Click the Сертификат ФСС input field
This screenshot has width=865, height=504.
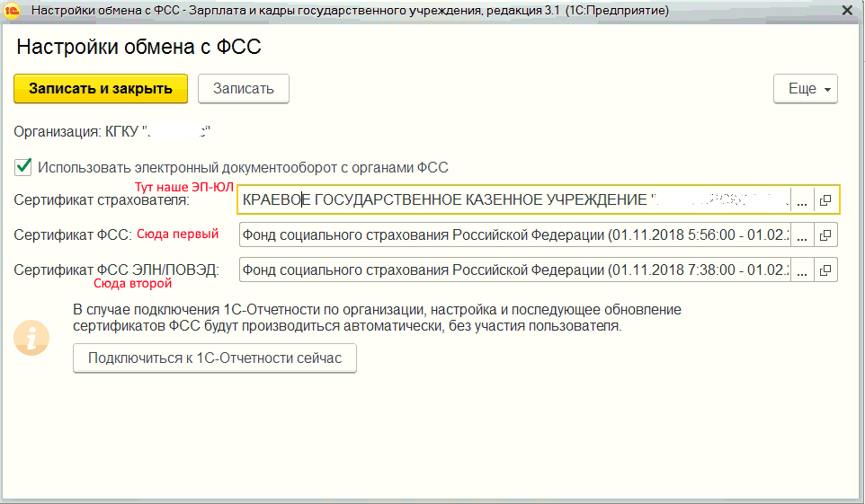(x=515, y=234)
